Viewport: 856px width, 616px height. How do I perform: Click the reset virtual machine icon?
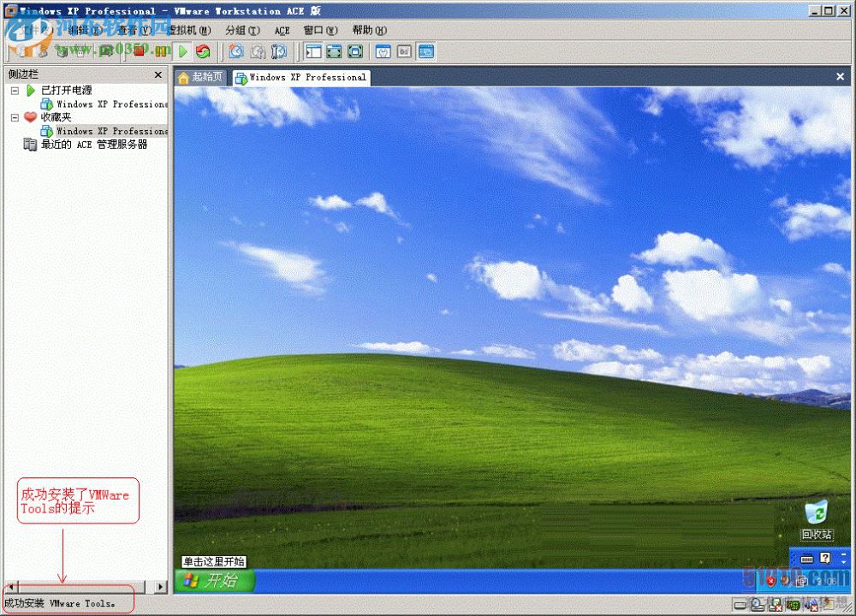204,51
